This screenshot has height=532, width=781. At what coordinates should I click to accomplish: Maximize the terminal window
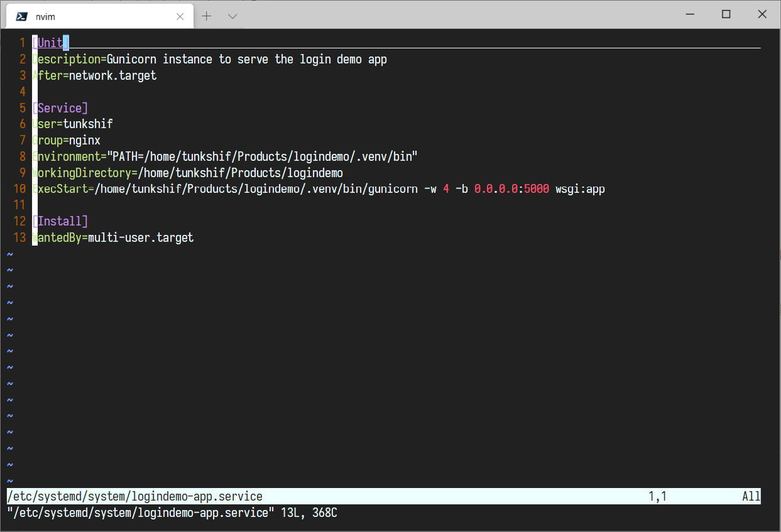pos(726,14)
